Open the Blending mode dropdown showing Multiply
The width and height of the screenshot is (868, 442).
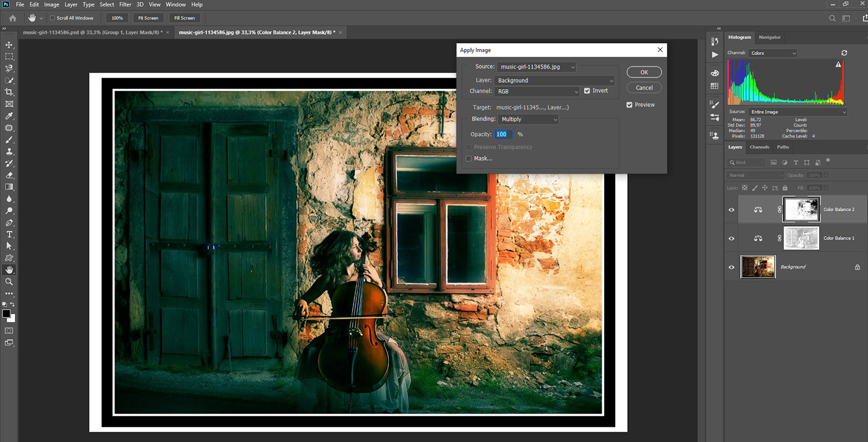528,119
